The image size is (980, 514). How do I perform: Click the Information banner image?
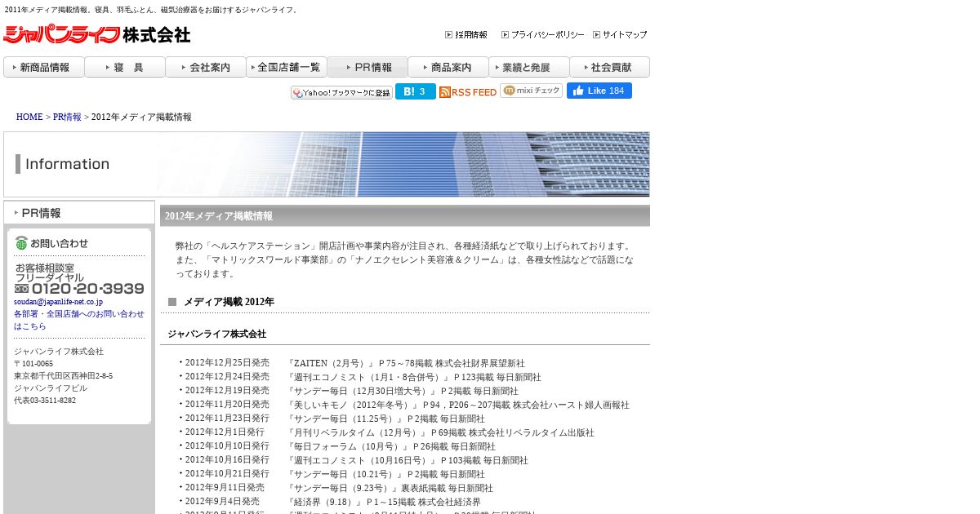[327, 164]
